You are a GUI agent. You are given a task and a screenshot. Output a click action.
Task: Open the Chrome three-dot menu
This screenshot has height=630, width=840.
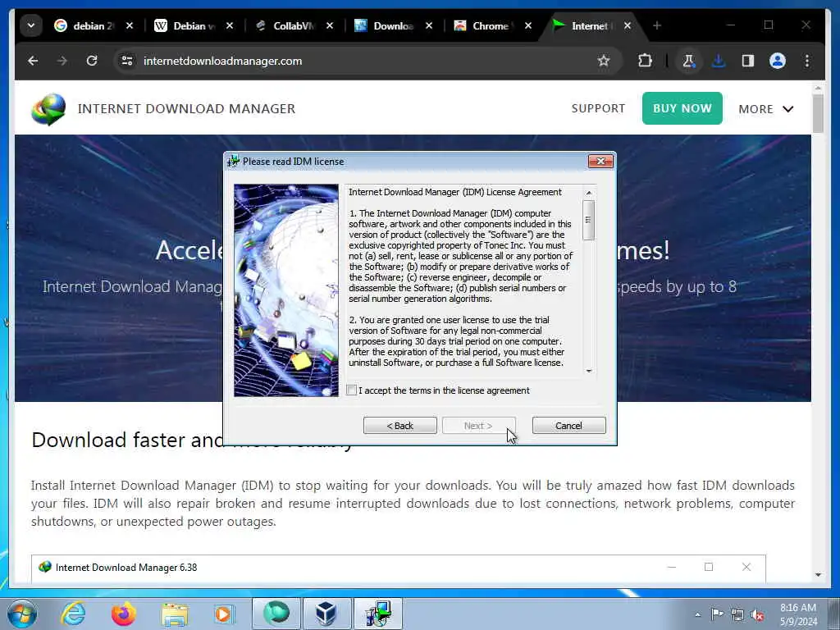(x=807, y=61)
